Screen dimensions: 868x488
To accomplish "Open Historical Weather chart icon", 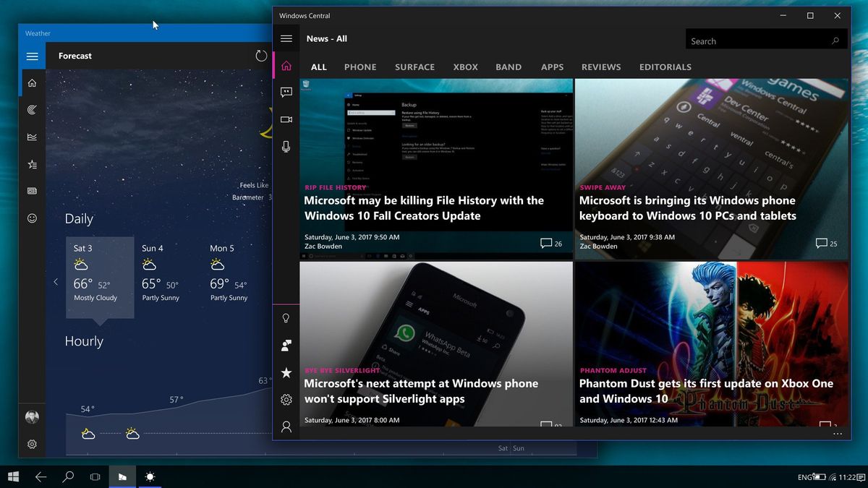I will coord(32,137).
